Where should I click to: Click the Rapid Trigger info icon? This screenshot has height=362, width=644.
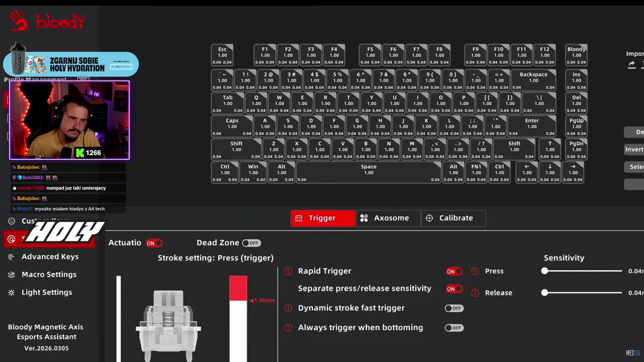(288, 271)
